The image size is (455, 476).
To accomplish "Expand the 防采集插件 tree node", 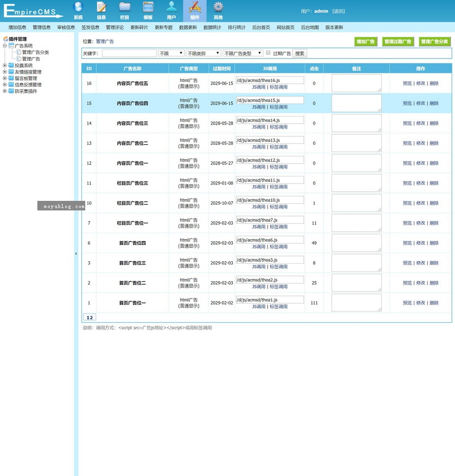I will point(5,91).
